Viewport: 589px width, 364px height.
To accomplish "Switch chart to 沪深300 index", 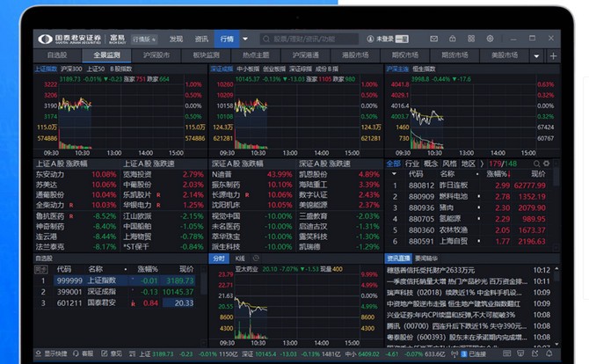I will (x=71, y=69).
